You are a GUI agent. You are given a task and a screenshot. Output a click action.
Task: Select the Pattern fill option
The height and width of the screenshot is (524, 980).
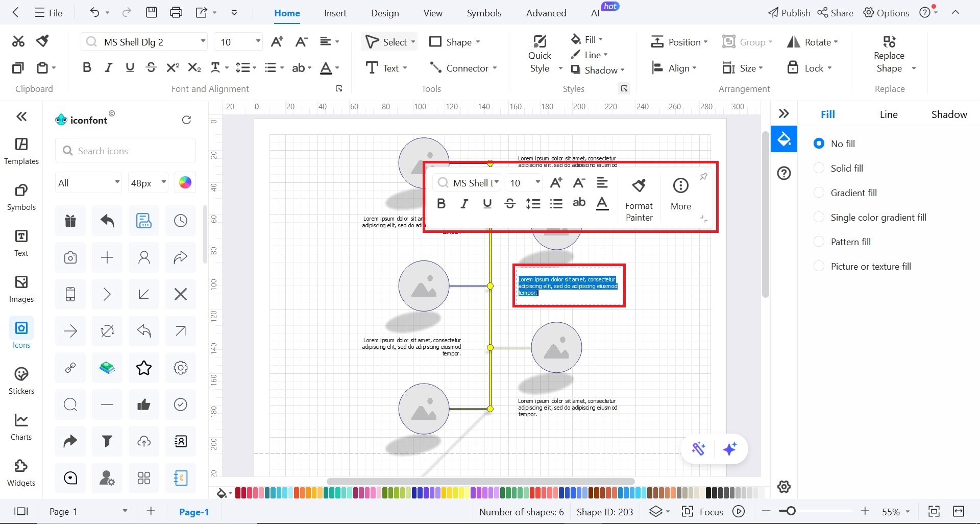(842, 242)
